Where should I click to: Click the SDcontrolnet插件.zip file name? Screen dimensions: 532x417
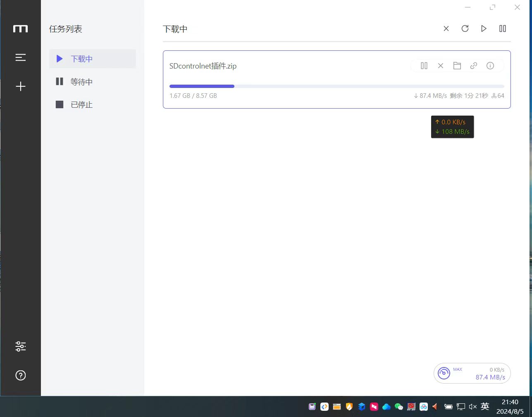(203, 66)
